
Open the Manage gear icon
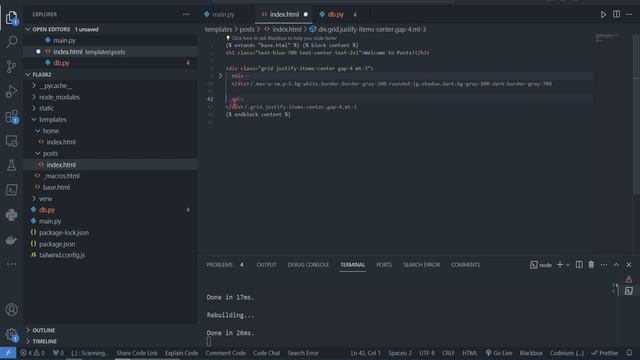pyautogui.click(x=11, y=335)
